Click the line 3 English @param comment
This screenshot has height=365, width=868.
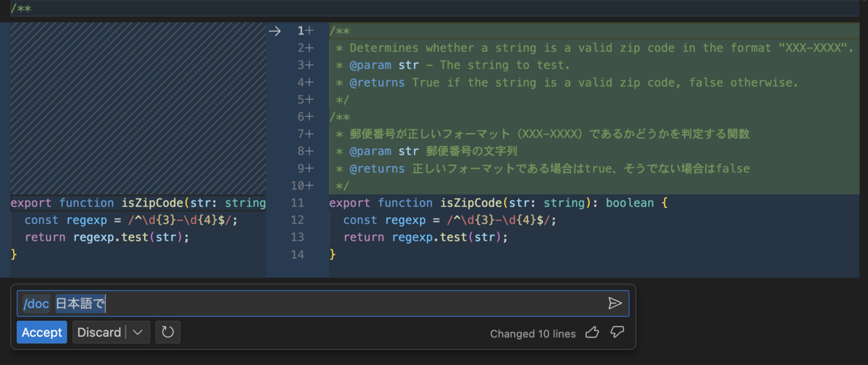pyautogui.click(x=452, y=65)
